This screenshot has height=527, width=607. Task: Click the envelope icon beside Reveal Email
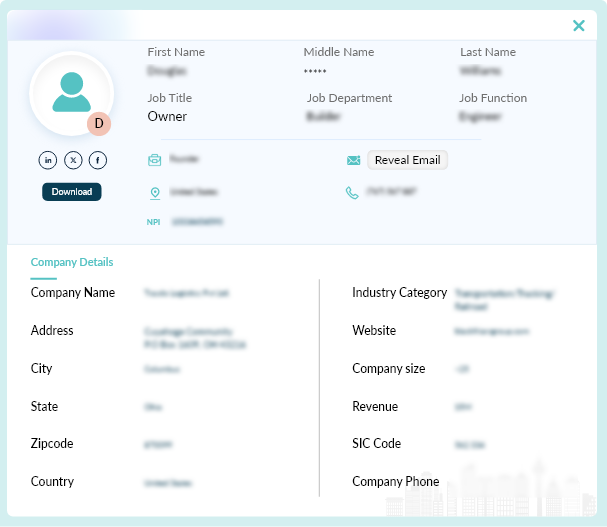tap(353, 160)
